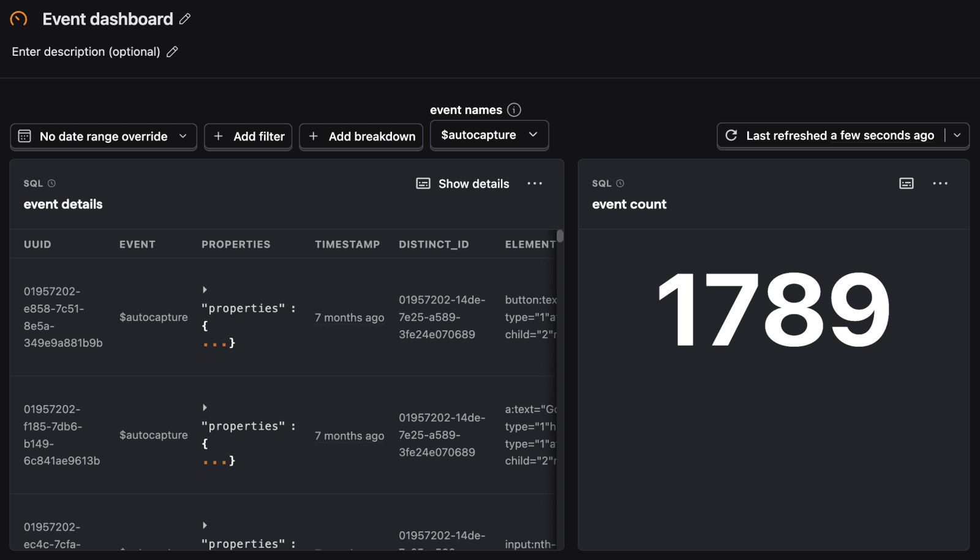Open the No date range override dropdown

click(104, 136)
